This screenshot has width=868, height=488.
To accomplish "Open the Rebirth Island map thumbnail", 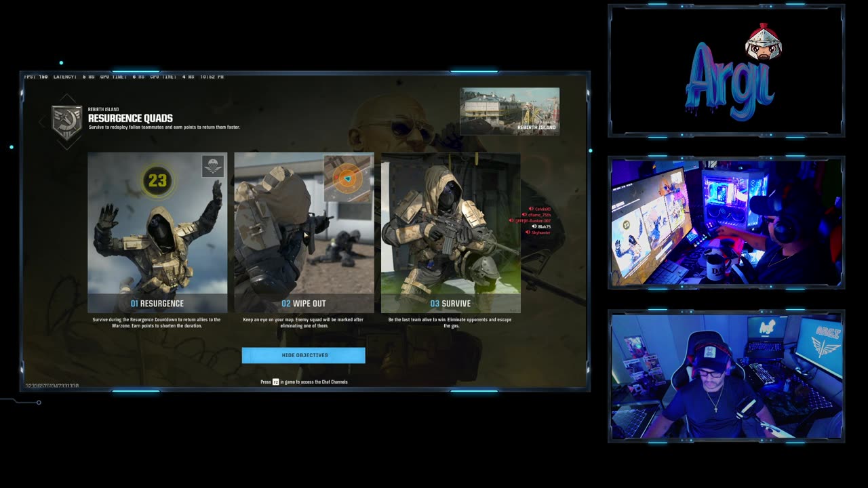I will click(x=509, y=111).
